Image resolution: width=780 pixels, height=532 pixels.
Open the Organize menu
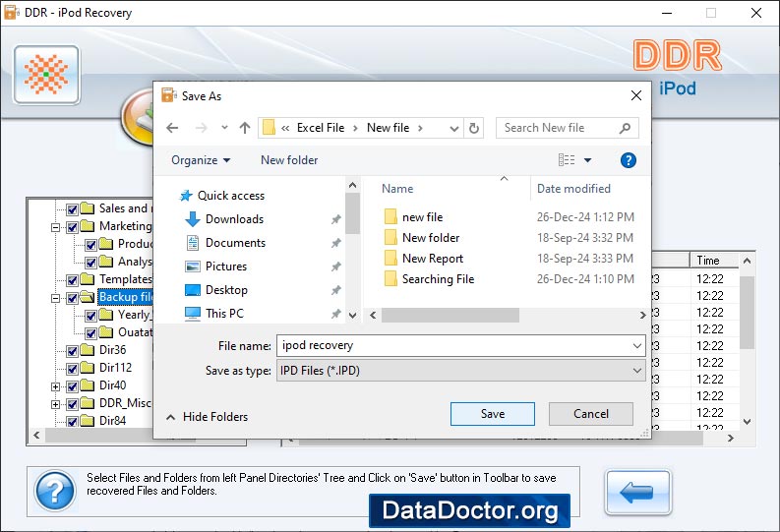tap(201, 160)
